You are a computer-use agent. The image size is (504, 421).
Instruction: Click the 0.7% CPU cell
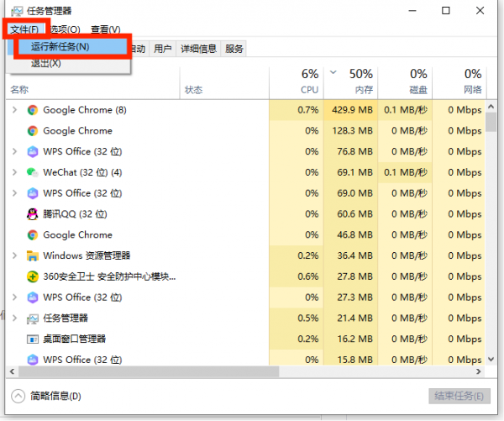pos(297,110)
